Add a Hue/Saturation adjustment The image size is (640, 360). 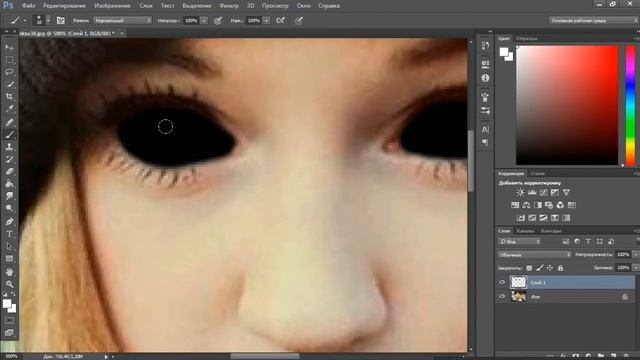coord(515,205)
